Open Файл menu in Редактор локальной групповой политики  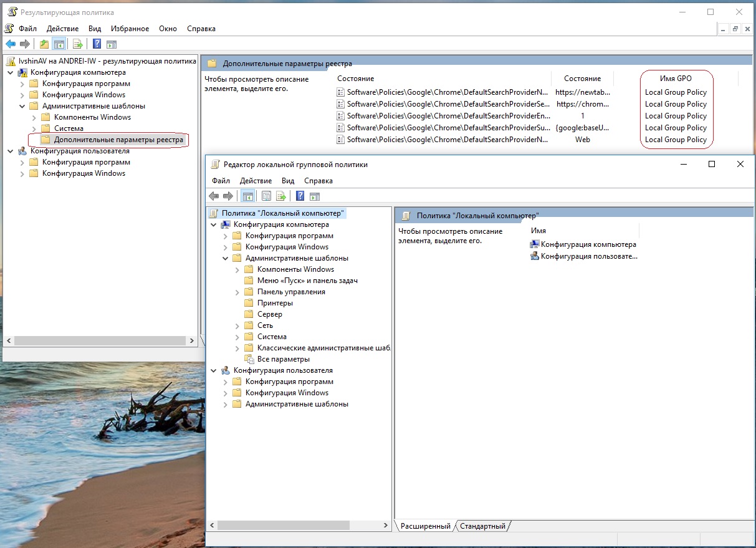tap(221, 181)
